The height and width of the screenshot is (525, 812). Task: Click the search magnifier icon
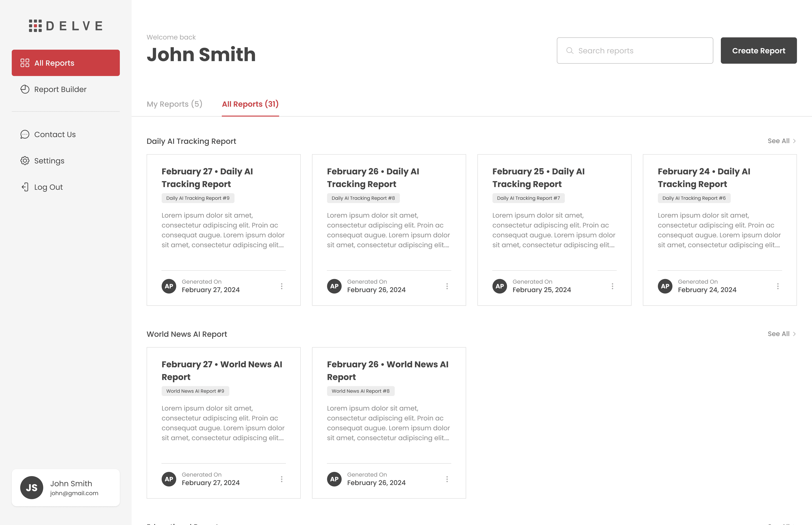pos(570,50)
